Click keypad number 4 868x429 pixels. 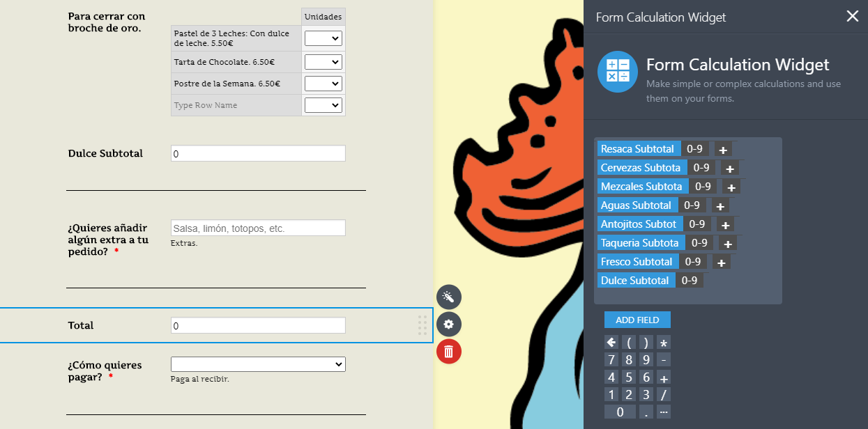[611, 377]
